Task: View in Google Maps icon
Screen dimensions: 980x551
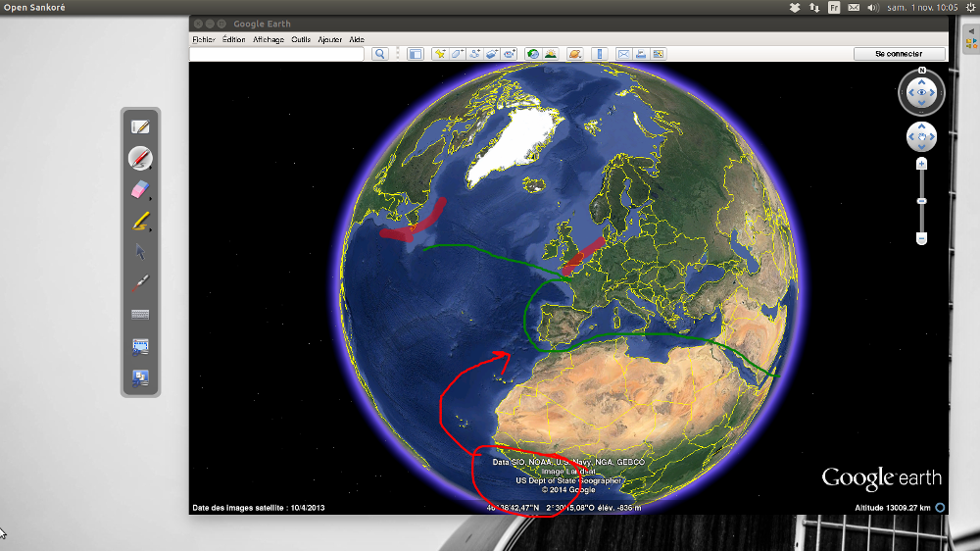Action: (659, 54)
